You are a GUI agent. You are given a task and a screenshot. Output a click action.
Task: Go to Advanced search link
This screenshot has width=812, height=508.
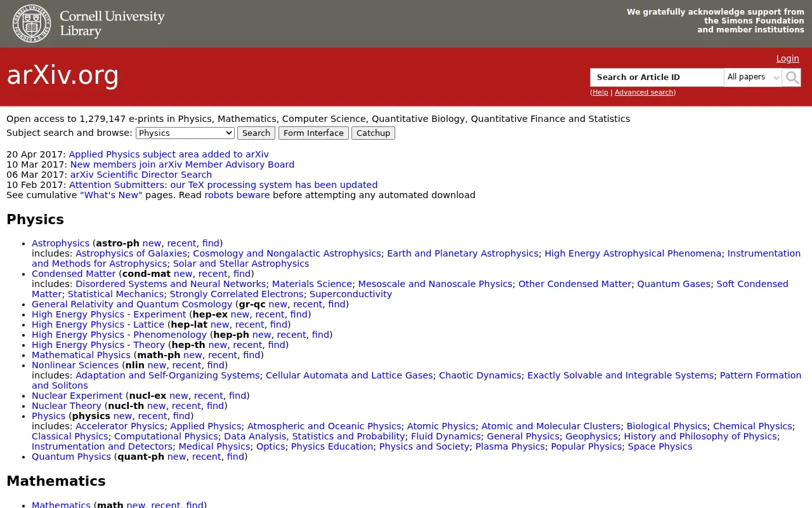point(644,93)
